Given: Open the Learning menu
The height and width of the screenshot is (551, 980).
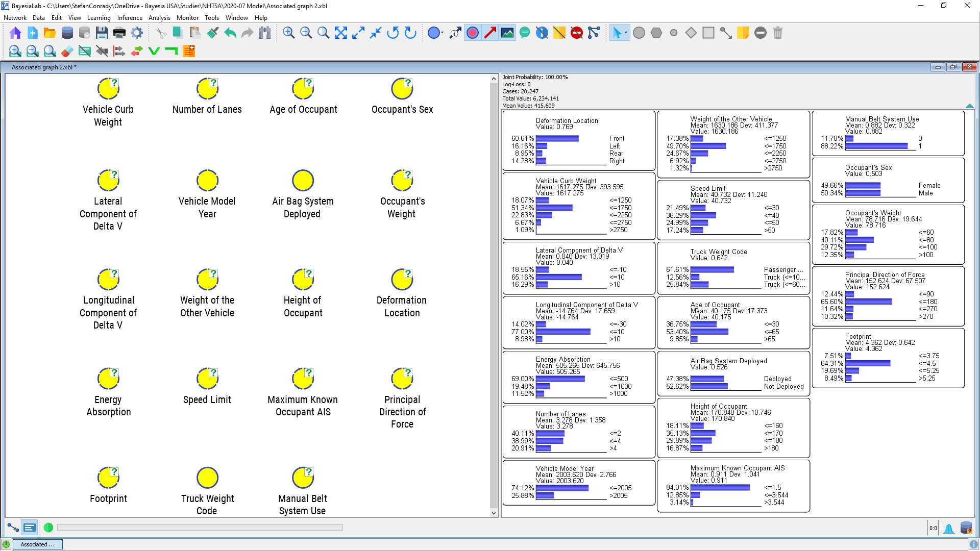Looking at the screenshot, I should click(x=99, y=17).
